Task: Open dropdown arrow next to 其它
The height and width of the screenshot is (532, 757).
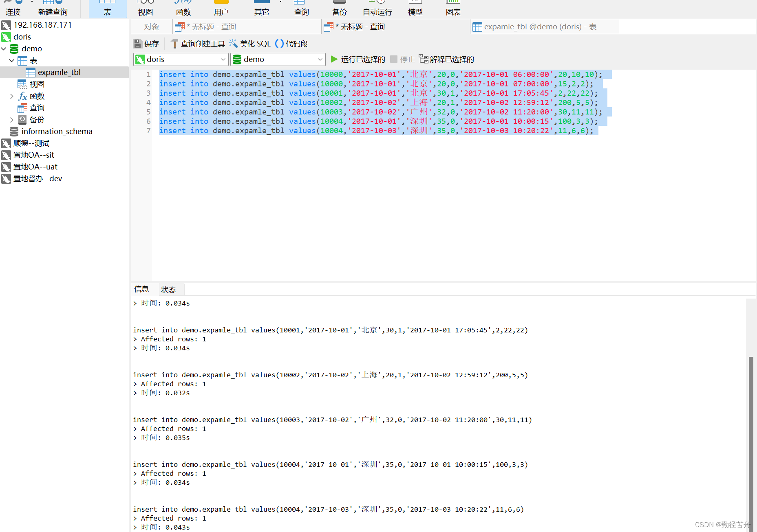Action: [280, 2]
